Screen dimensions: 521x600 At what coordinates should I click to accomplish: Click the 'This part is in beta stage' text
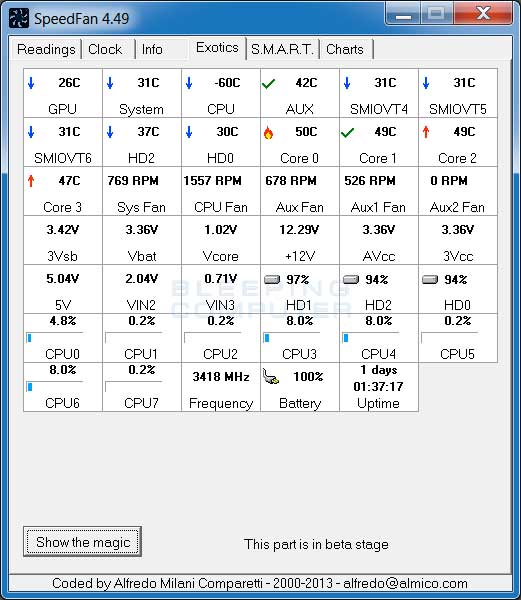point(316,544)
